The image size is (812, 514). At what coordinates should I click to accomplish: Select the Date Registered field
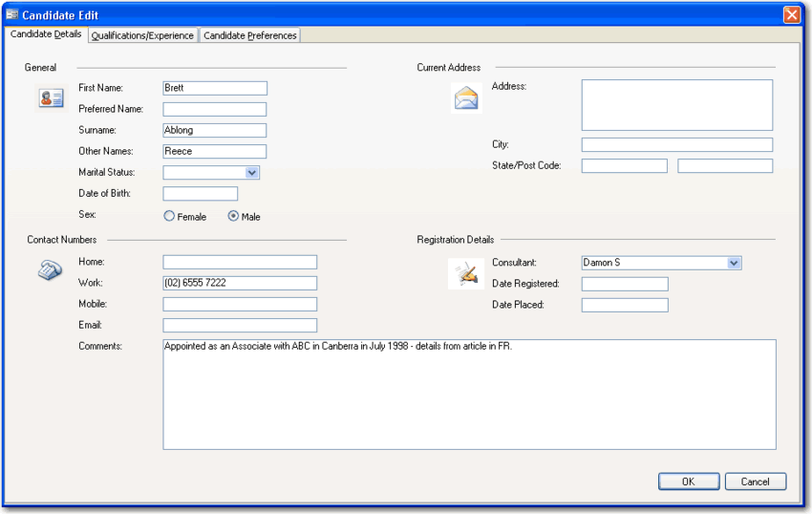pyautogui.click(x=624, y=284)
